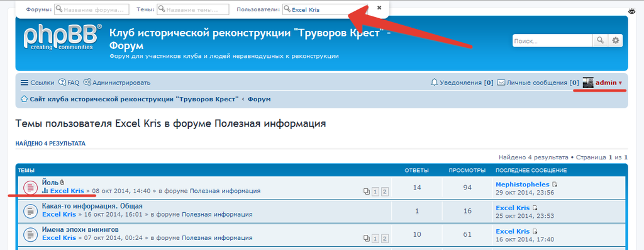Viewport: 644px width, 250px height.
Task: Expand the admin user dropdown
Action: 609,82
